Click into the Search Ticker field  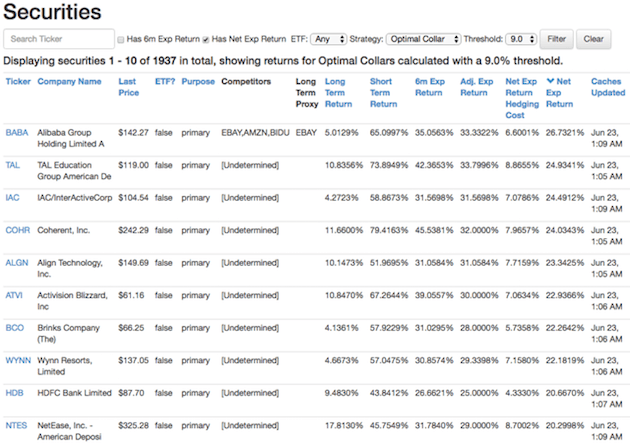(58, 40)
